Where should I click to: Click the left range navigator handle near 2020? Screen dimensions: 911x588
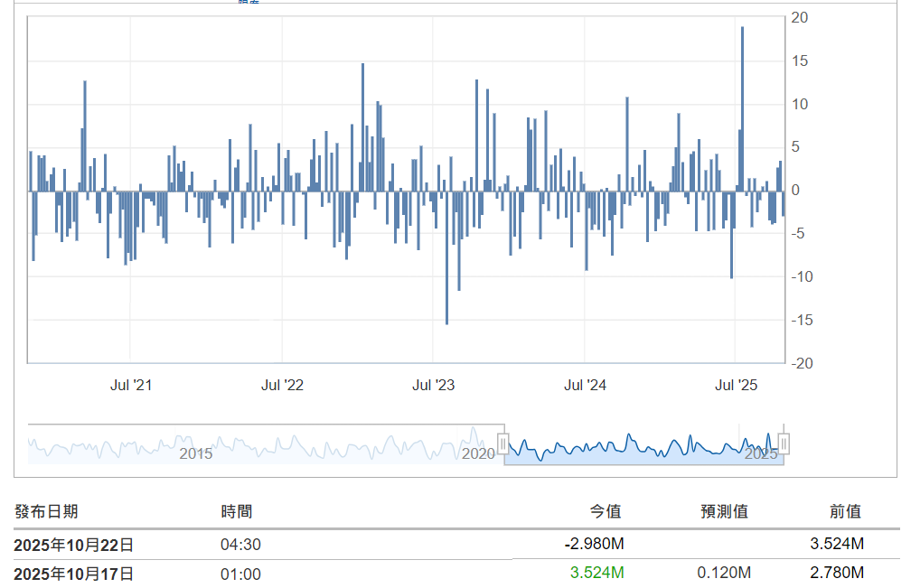coord(503,443)
